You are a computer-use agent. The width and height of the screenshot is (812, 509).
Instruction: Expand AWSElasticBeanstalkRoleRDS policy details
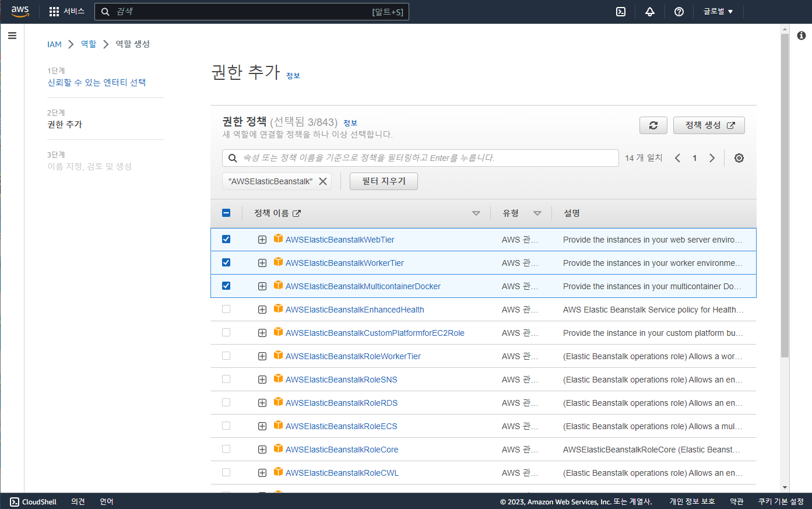point(262,403)
